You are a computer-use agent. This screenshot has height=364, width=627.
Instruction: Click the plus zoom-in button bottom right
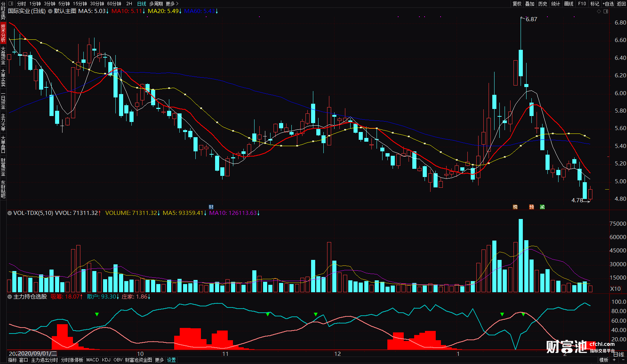614,360
